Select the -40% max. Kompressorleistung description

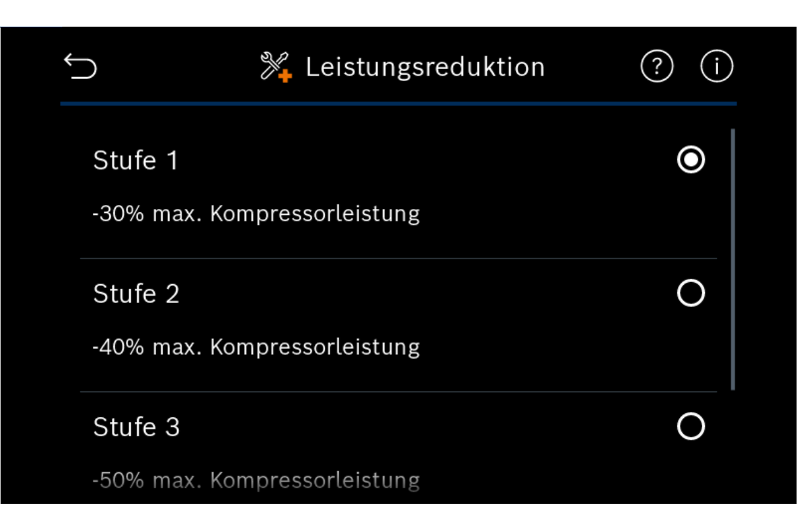click(x=256, y=347)
